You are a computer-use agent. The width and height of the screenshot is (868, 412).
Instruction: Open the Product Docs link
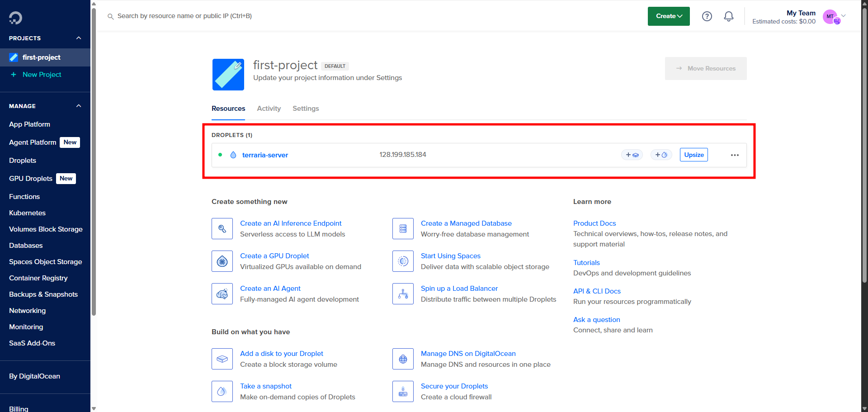[594, 223]
